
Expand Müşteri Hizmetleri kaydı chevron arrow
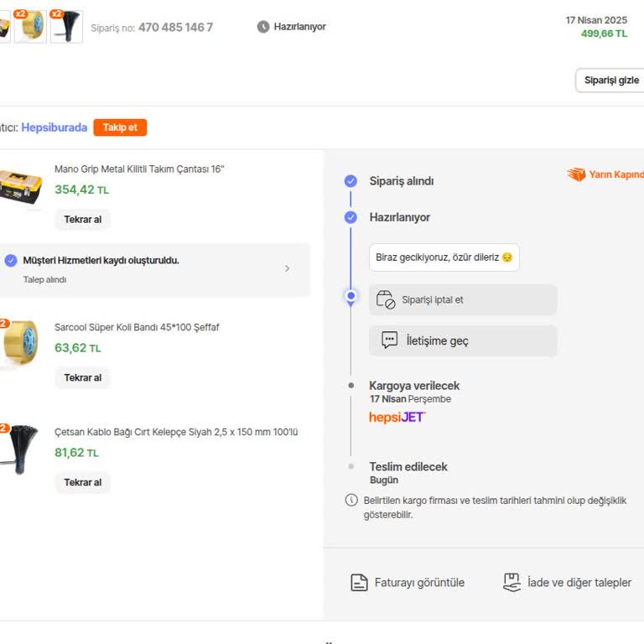(287, 268)
